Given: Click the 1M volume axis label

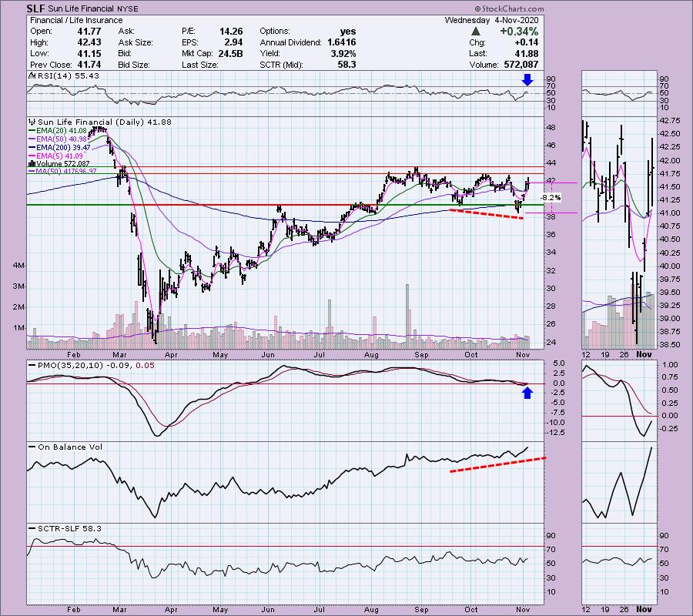Looking at the screenshot, I should [x=18, y=328].
